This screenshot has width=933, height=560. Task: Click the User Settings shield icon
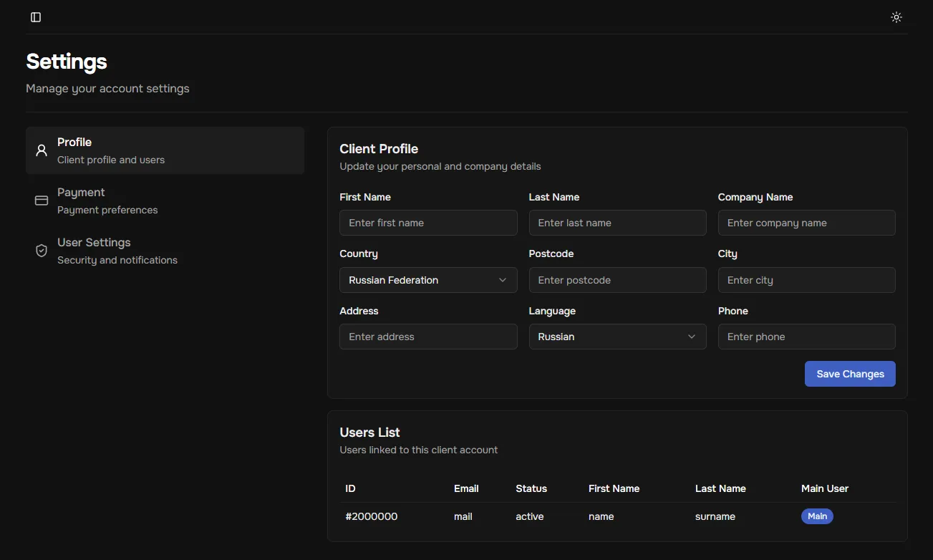pos(42,251)
